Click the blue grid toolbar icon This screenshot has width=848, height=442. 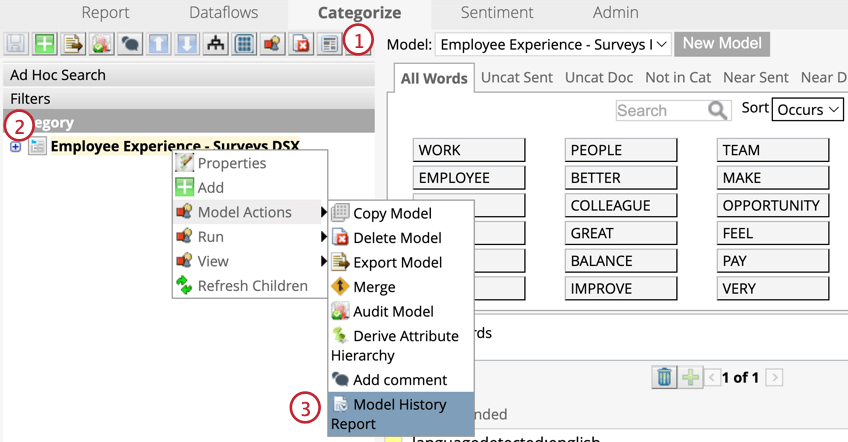(243, 44)
